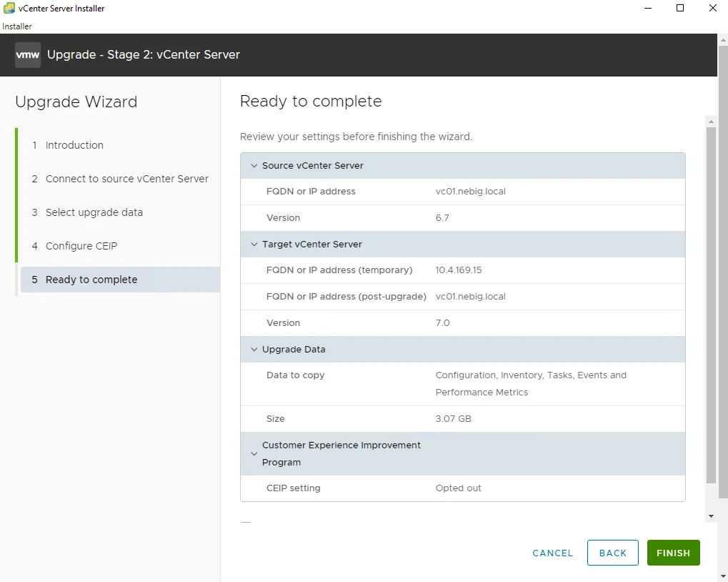Click the Ready to complete heading
The image size is (728, 582).
(x=311, y=102)
